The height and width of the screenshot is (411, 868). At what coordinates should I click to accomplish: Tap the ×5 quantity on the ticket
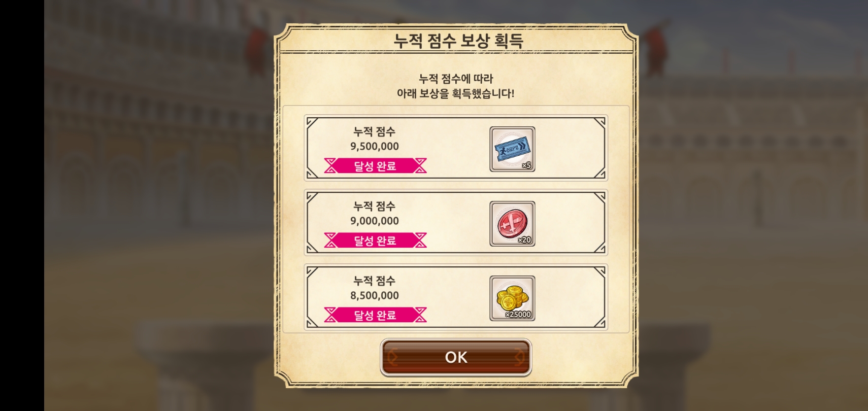[526, 165]
